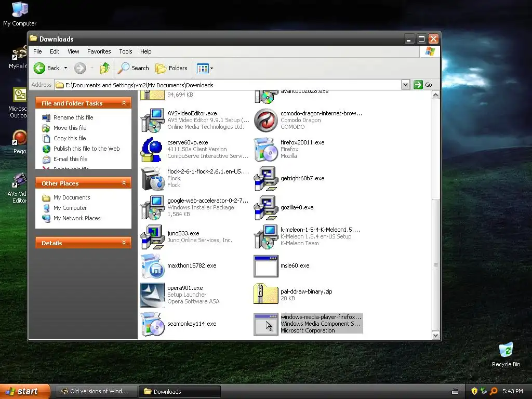The image size is (532, 399).
Task: Collapse the File and Folder Tasks panel
Action: point(124,103)
